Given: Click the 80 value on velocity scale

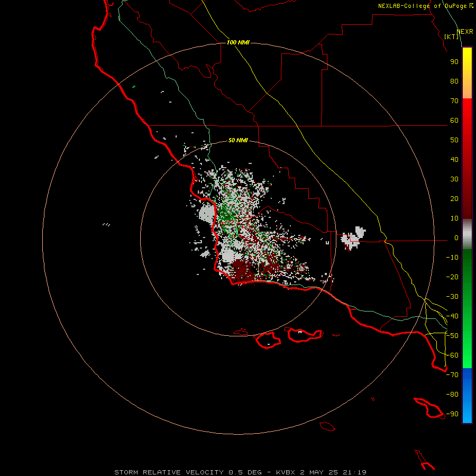Looking at the screenshot, I should click(x=454, y=81).
